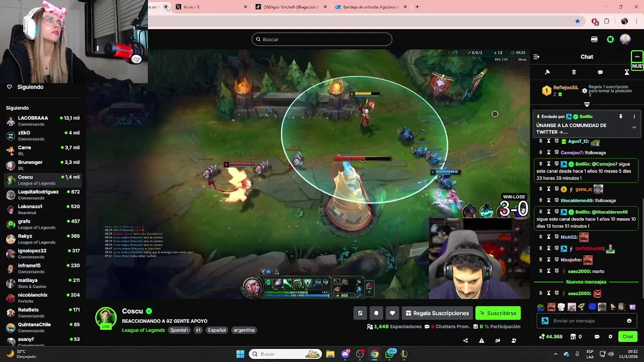Toggle the follow heart for Coscu

point(392,313)
